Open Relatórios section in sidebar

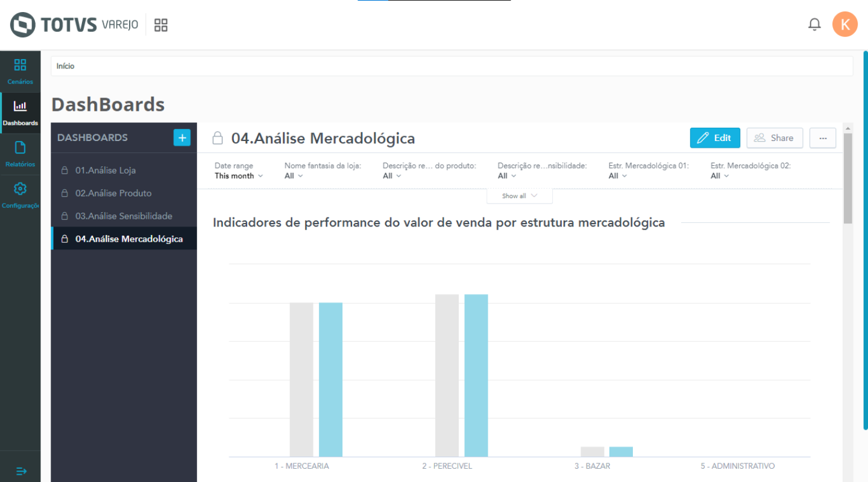pyautogui.click(x=20, y=154)
